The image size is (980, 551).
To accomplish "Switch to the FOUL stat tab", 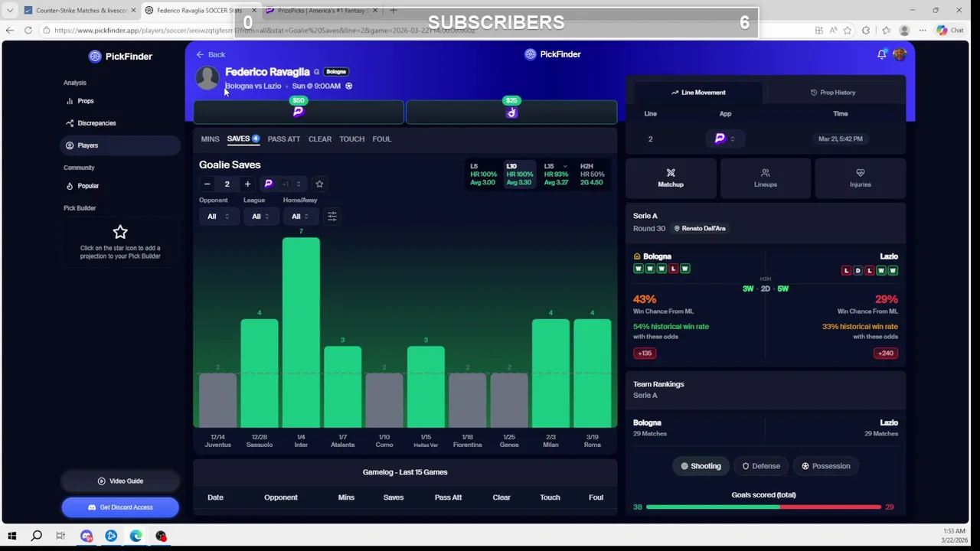I will pos(381,139).
